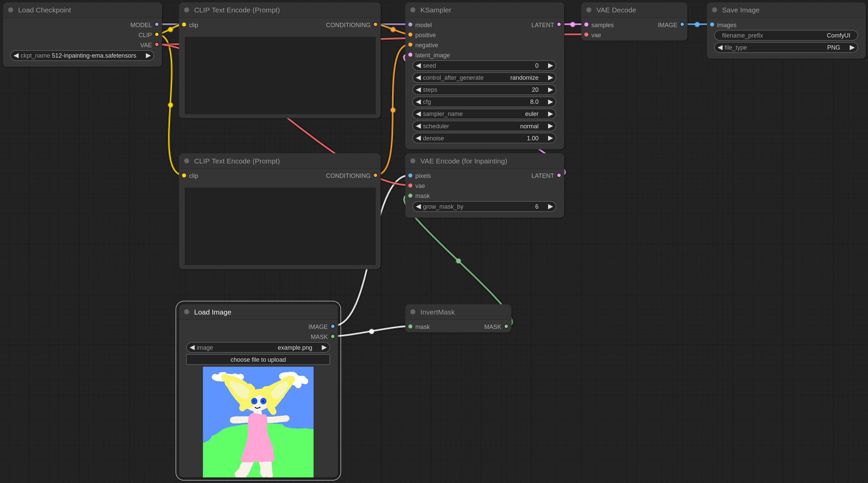
Task: Click the VAE output socket on Load Checkpoint
Action: coord(157,45)
